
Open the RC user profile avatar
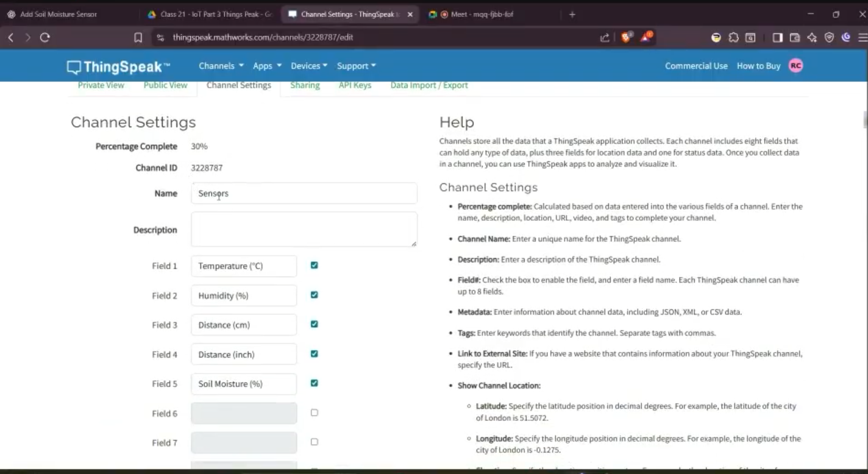795,66
